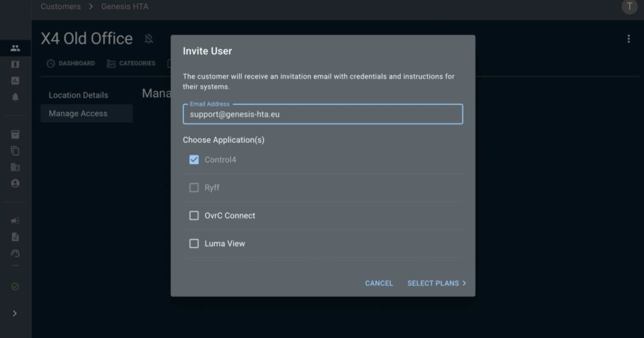Open the notifications bell sidebar icon

(x=15, y=97)
